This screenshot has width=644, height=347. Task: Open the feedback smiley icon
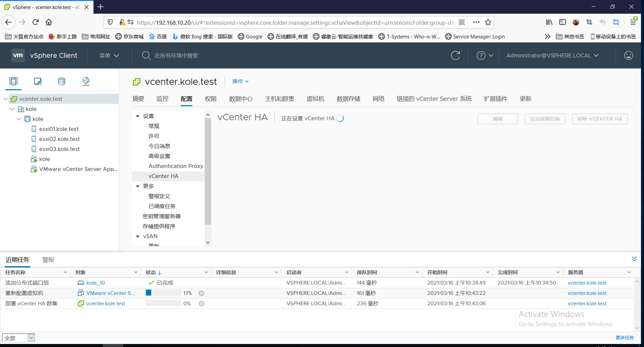[x=628, y=55]
